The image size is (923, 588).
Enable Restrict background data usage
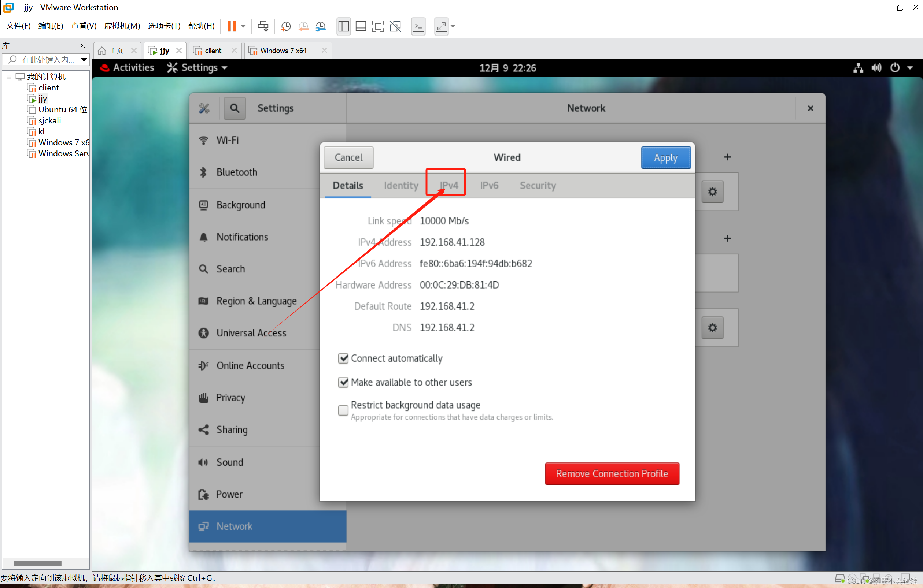pyautogui.click(x=343, y=410)
